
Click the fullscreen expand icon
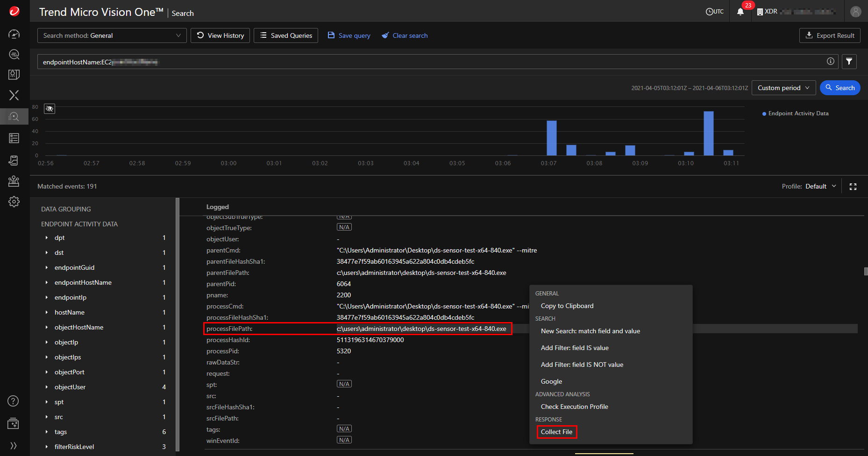[853, 187]
